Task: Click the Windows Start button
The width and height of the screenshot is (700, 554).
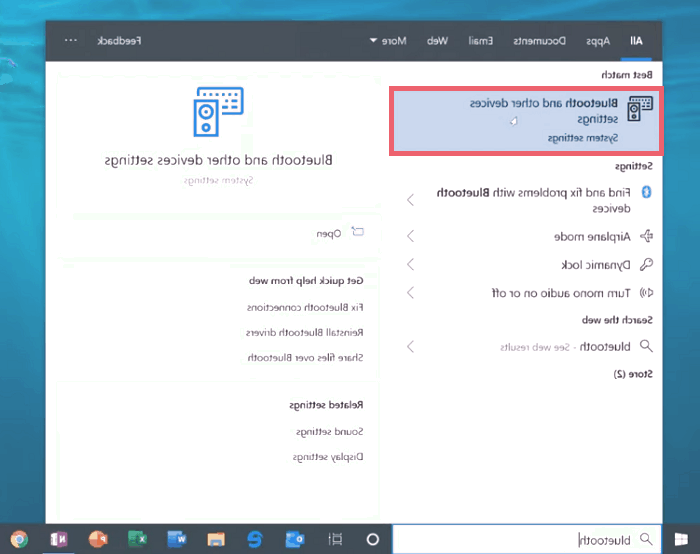Action: (683, 539)
